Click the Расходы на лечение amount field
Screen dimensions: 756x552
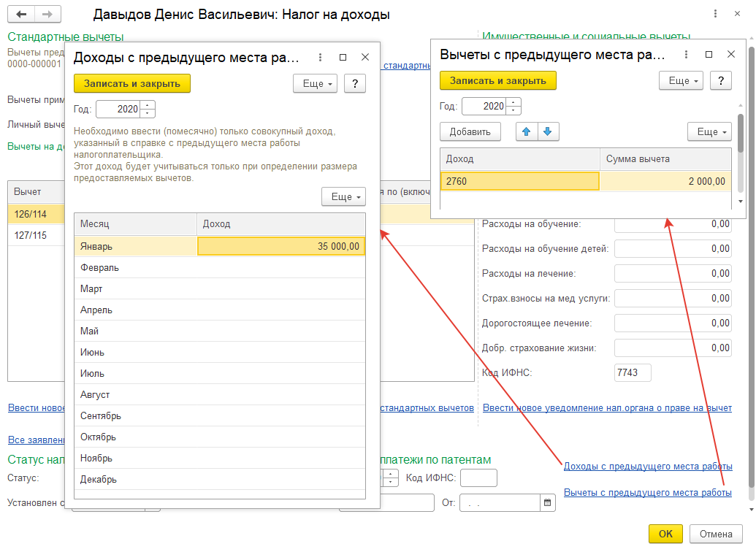pyautogui.click(x=673, y=274)
